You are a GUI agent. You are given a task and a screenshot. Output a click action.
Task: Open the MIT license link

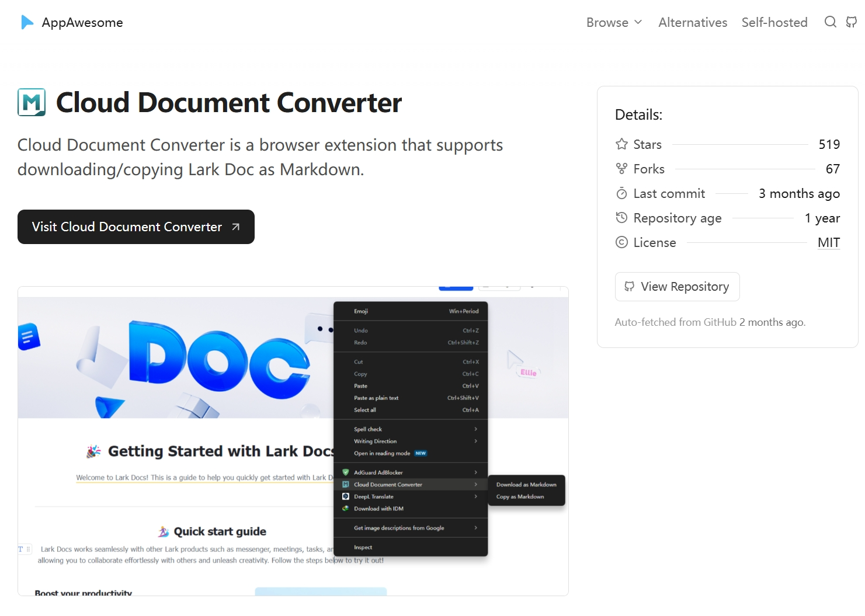(829, 242)
